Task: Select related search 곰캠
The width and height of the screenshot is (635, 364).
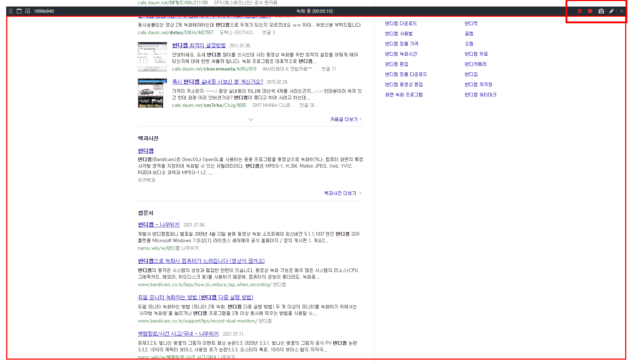Action: [469, 34]
